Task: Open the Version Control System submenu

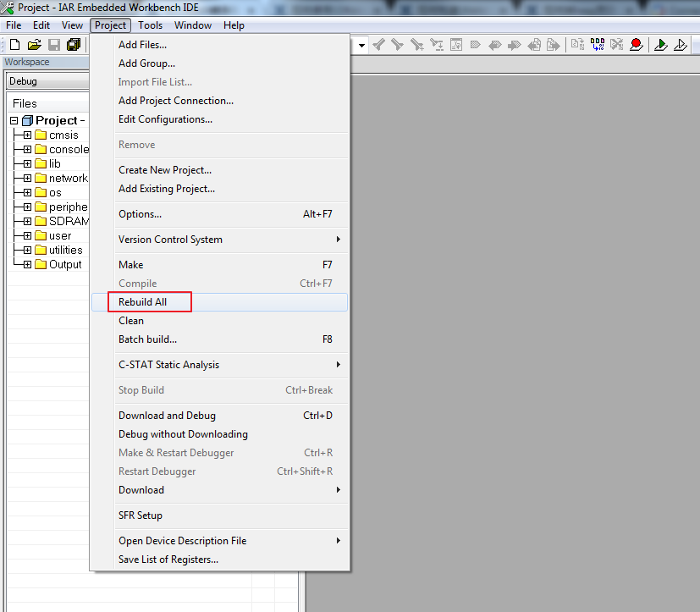Action: [219, 240]
